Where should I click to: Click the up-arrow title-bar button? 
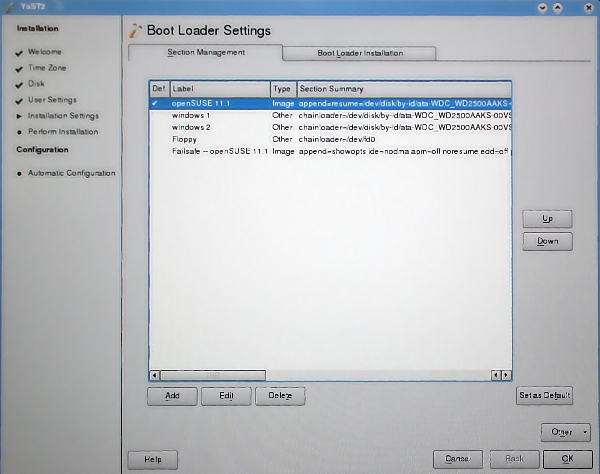pos(558,8)
